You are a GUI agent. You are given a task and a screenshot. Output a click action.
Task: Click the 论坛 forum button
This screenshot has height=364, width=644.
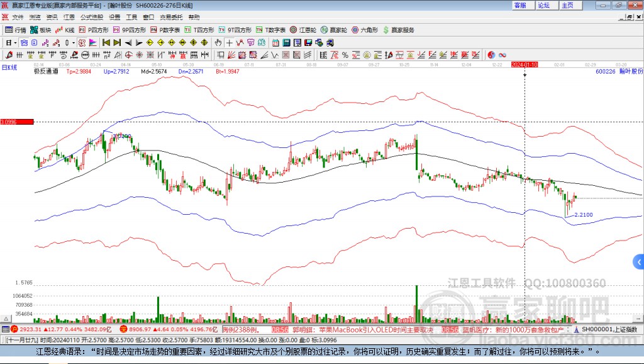543,5
